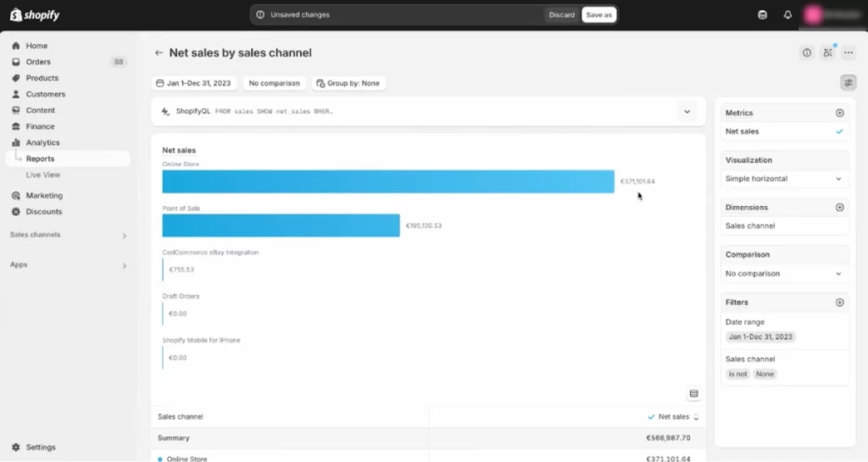Open Customers in the sidebar
The height and width of the screenshot is (462, 868).
tap(46, 94)
